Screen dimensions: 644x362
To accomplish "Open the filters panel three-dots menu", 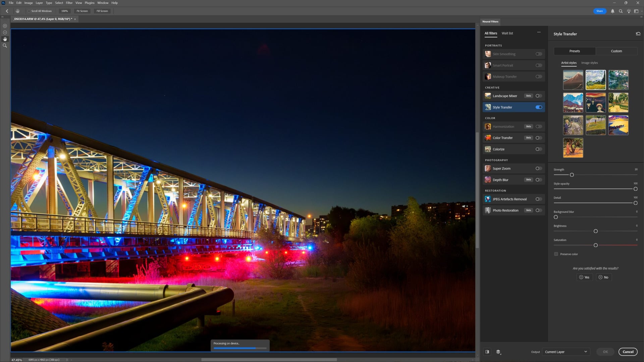I will coord(539,33).
